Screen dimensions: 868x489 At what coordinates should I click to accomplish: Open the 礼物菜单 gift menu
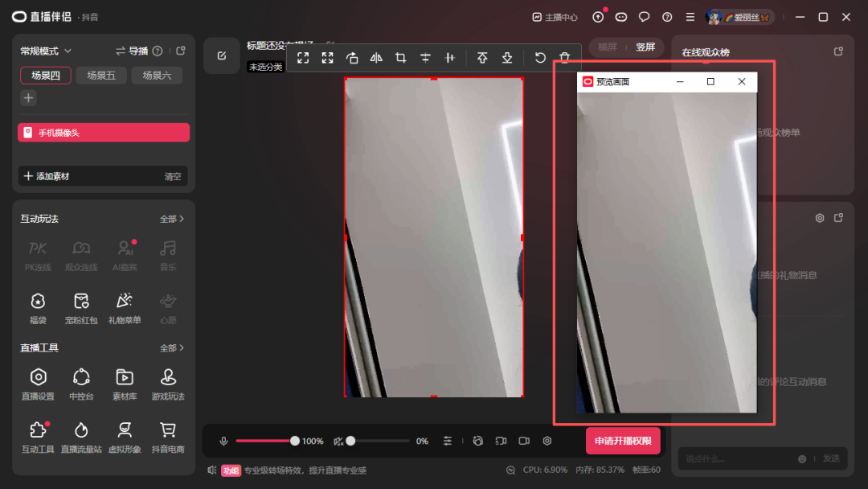(125, 308)
